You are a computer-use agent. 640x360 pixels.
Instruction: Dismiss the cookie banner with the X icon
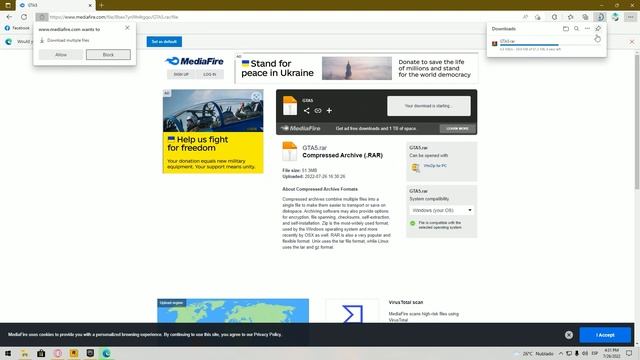[x=569, y=335]
